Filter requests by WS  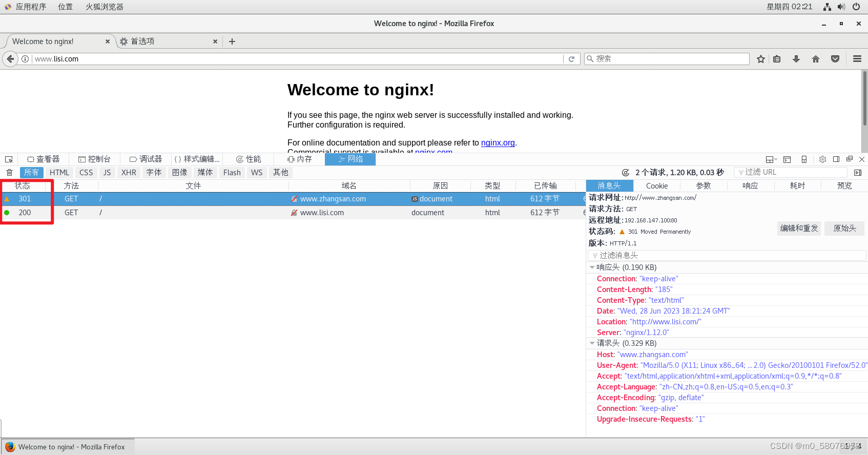point(257,173)
